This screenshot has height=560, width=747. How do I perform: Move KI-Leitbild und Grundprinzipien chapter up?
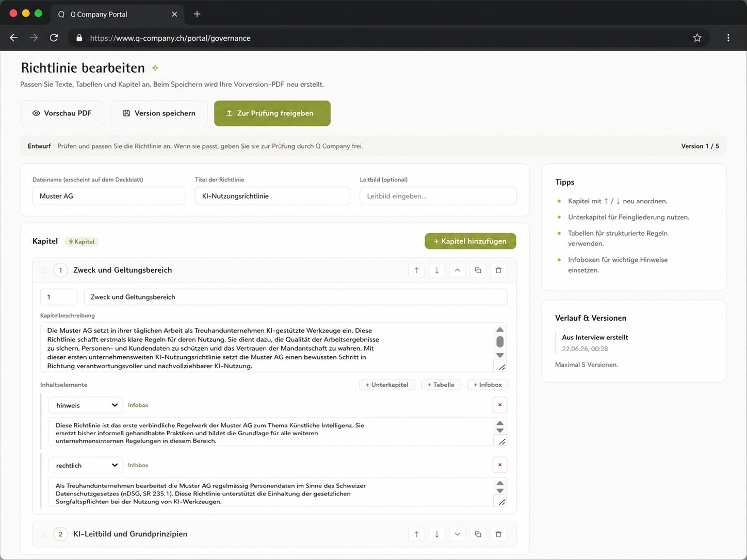pos(416,534)
